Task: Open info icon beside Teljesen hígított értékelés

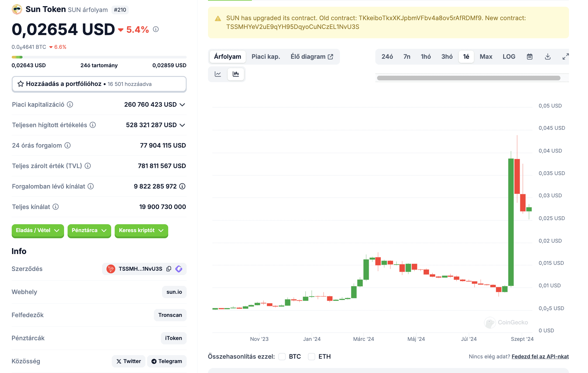Action: click(x=93, y=125)
